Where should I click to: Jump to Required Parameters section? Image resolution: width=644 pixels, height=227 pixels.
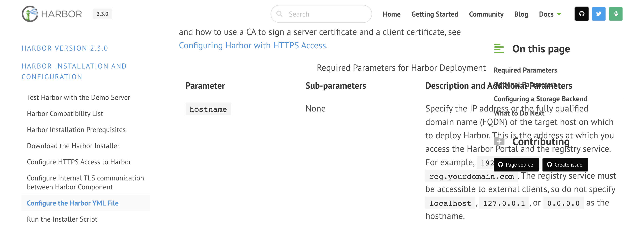pos(525,70)
